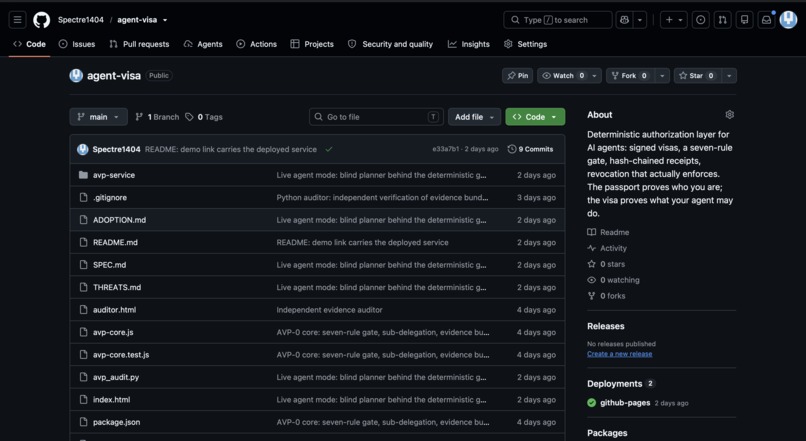This screenshot has height=441, width=806.
Task: Expand the Watch options dropdown arrow
Action: (x=595, y=76)
